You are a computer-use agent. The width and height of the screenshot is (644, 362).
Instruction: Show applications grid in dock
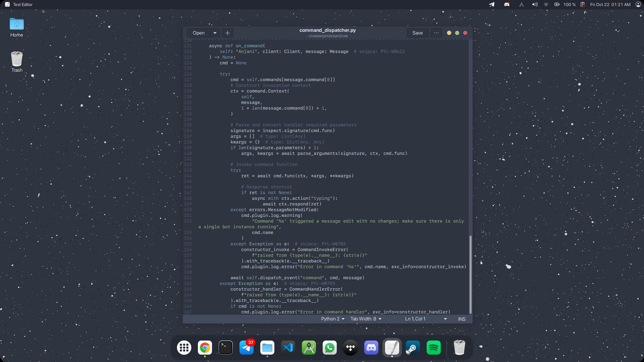click(184, 348)
